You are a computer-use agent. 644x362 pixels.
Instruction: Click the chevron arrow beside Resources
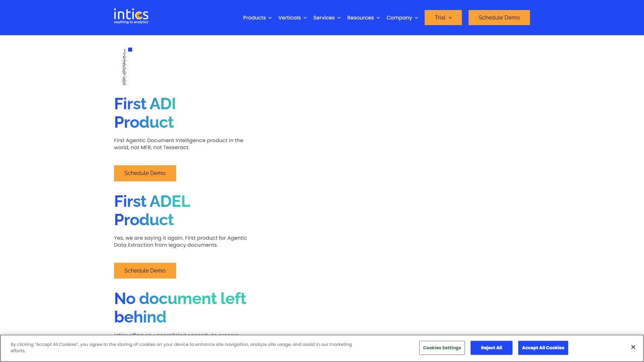pos(378,18)
